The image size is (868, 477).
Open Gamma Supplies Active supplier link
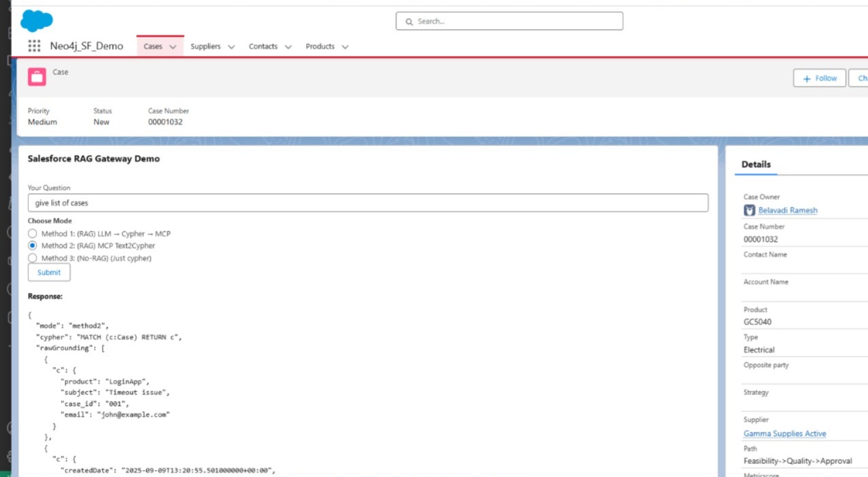tap(785, 433)
